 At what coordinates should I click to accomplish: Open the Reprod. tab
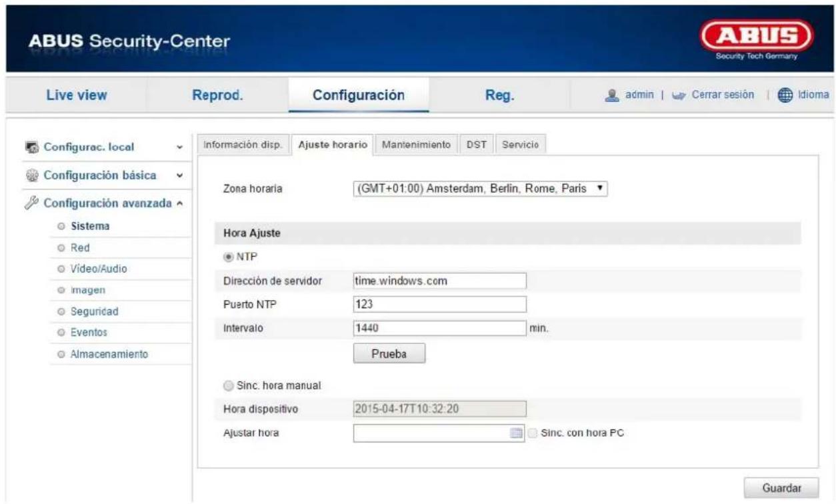click(217, 96)
